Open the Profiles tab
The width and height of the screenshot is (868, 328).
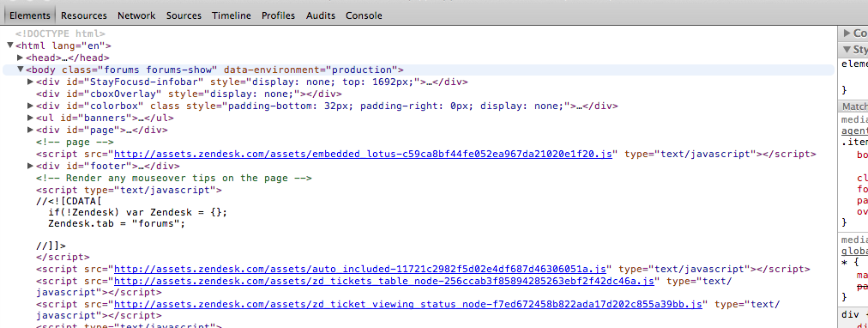click(278, 15)
